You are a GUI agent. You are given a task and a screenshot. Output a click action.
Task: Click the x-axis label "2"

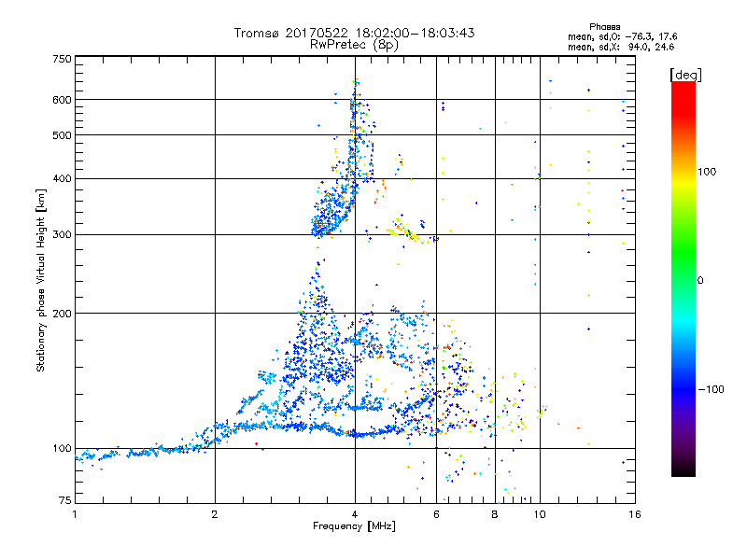pos(215,514)
